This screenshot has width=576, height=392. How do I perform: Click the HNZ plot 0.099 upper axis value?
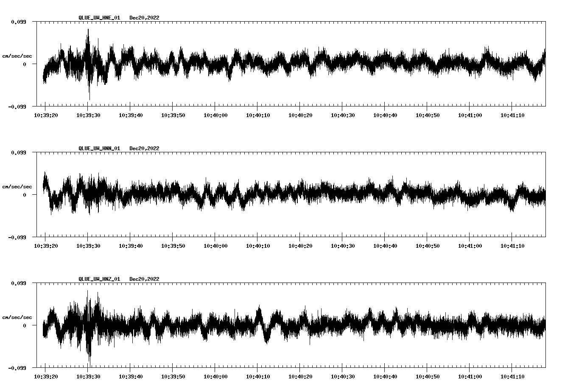click(19, 283)
